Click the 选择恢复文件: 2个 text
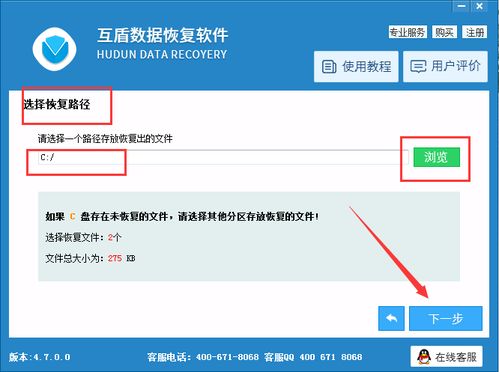The image size is (499, 372). point(83,238)
